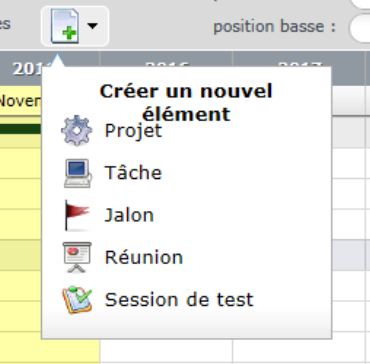Viewport: 370px width, 364px height.
Task: Open the Session de test entry
Action: click(x=179, y=300)
